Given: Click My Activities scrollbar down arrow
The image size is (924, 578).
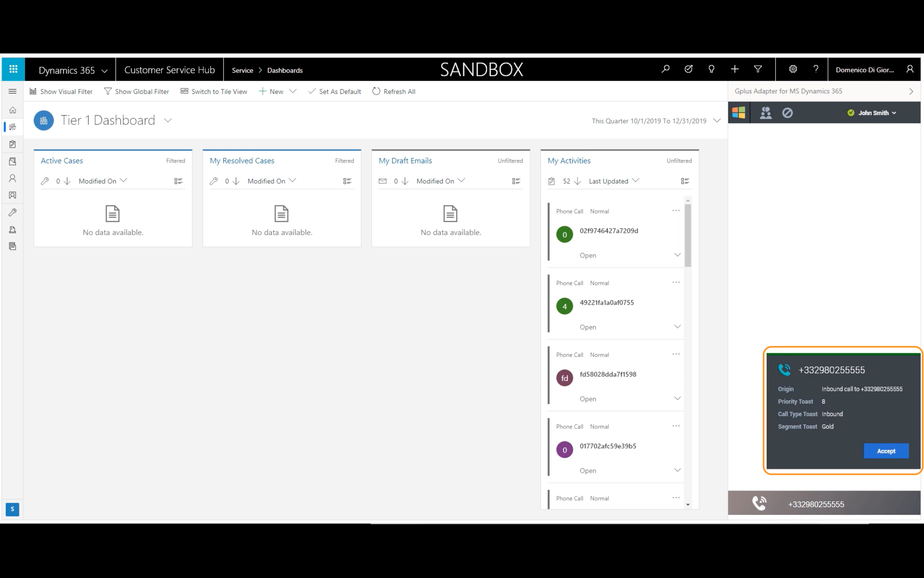Looking at the screenshot, I should pos(688,504).
